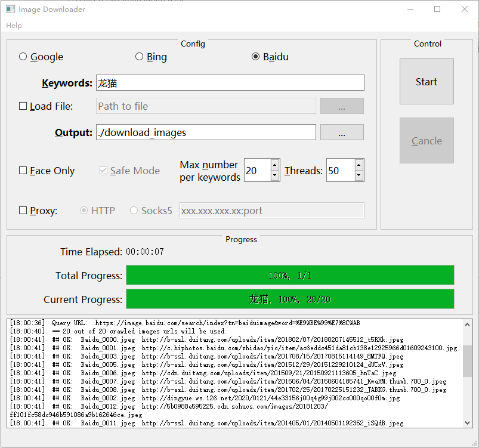Maximize the Image Downloader window
The height and width of the screenshot is (448, 479).
(437, 9)
